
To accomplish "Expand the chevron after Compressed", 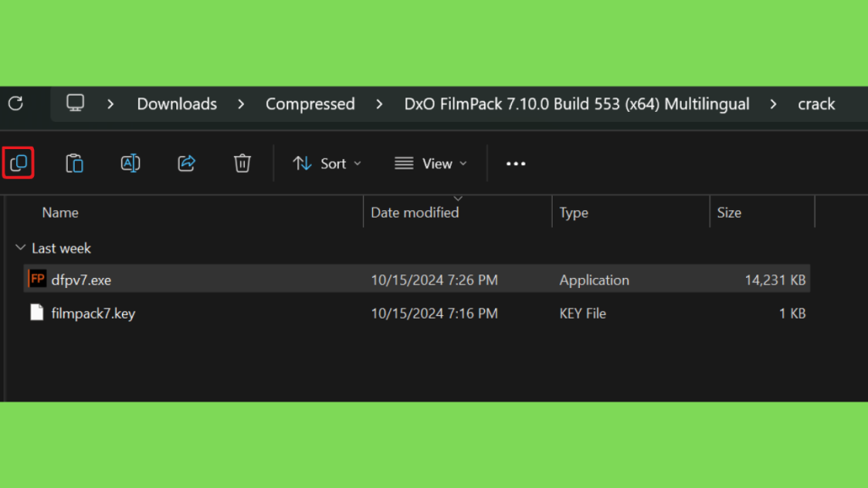I will tap(379, 104).
